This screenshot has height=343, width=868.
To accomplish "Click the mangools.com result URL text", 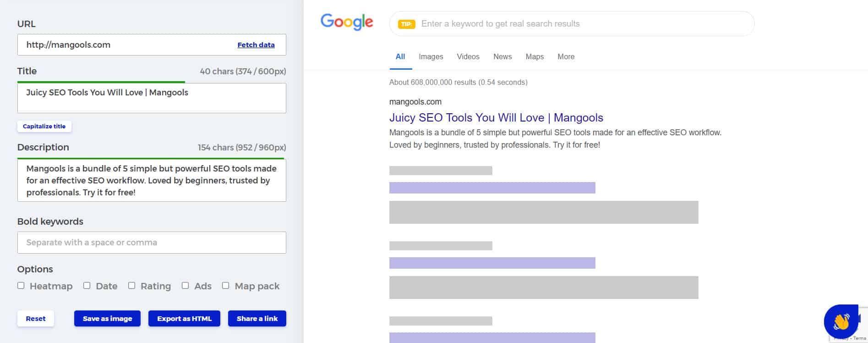I will tap(415, 102).
